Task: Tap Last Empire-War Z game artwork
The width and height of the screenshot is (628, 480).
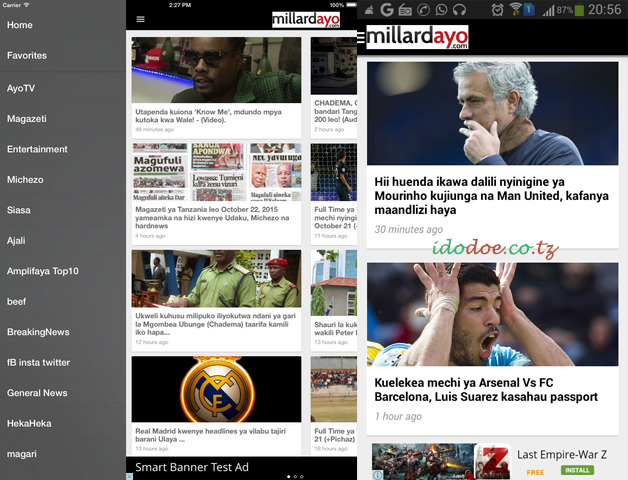Action: click(424, 461)
